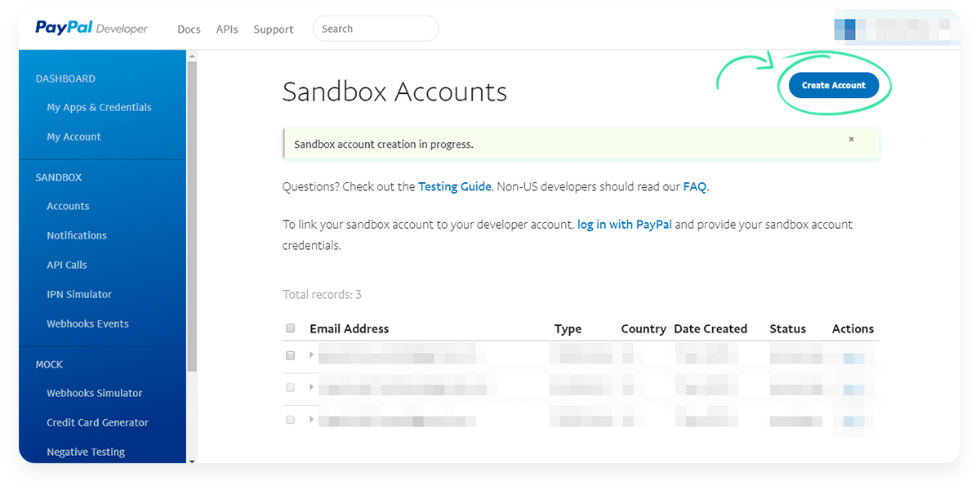Screen dimensions: 980x491
Task: Expand the third sandbox account row
Action: [x=311, y=419]
